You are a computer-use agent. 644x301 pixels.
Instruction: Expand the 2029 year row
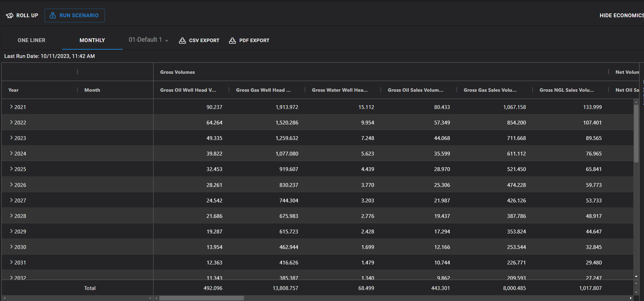pos(11,231)
